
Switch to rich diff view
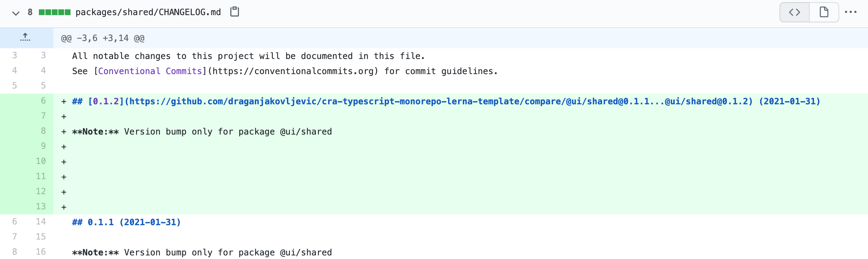pos(824,12)
